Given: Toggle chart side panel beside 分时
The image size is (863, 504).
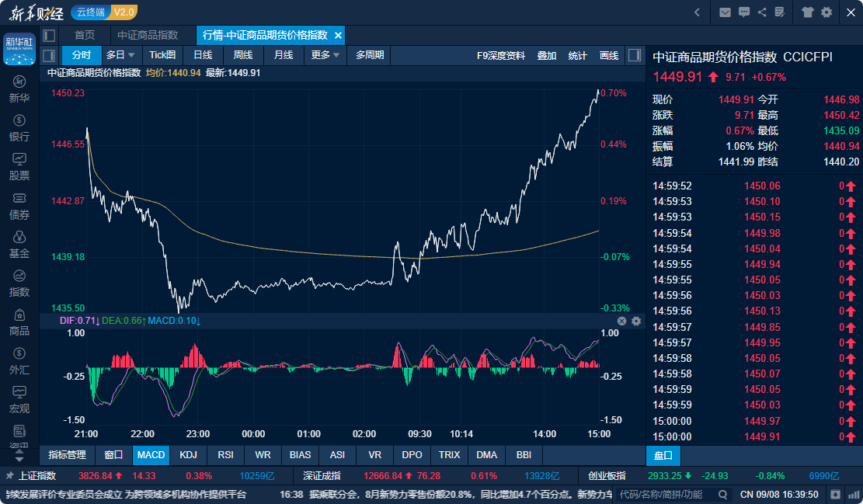Looking at the screenshot, I should point(49,55).
